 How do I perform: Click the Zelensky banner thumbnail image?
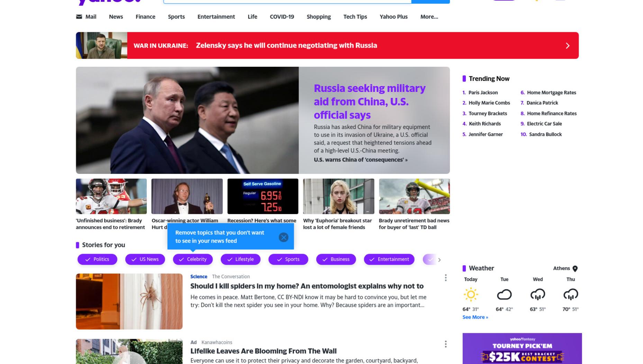click(101, 45)
